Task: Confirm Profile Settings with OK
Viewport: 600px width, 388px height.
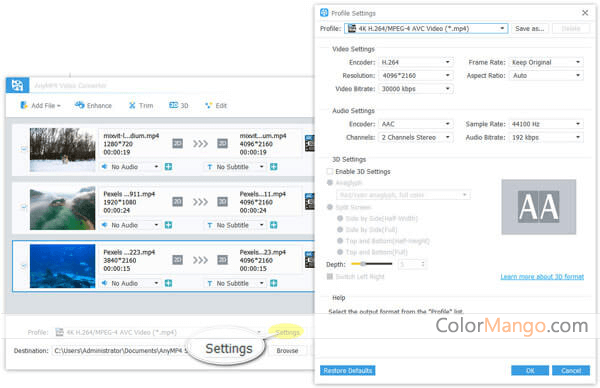Action: 530,370
